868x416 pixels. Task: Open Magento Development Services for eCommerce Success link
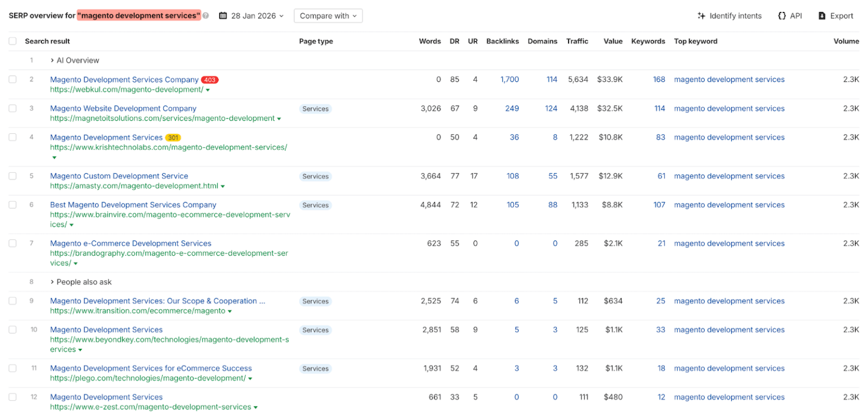[151, 368]
